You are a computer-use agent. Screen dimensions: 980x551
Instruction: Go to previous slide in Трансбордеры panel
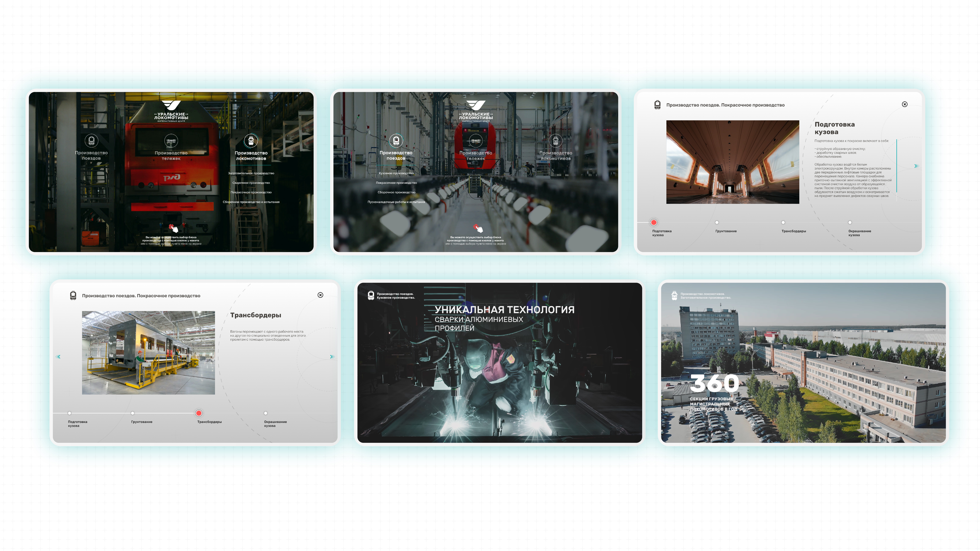coord(58,357)
